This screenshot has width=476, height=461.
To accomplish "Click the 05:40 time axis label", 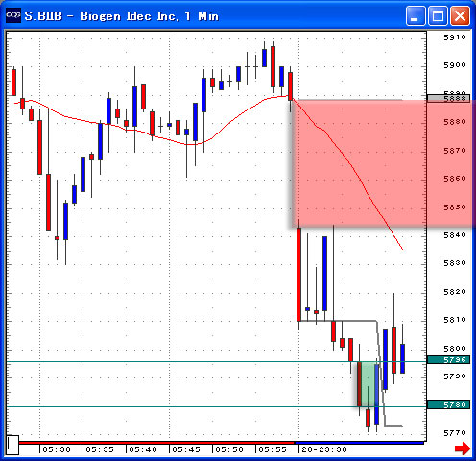I will (143, 449).
